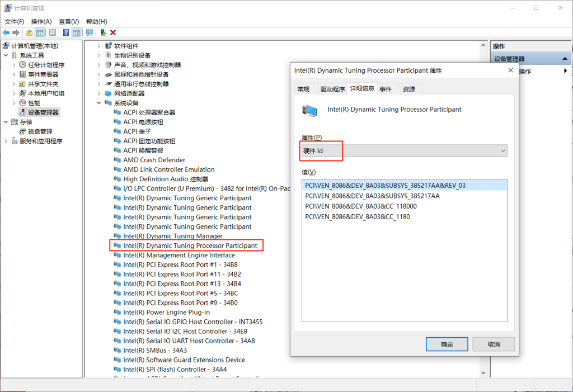Collapse the 系统设备 category
The image size is (573, 392).
coord(99,103)
